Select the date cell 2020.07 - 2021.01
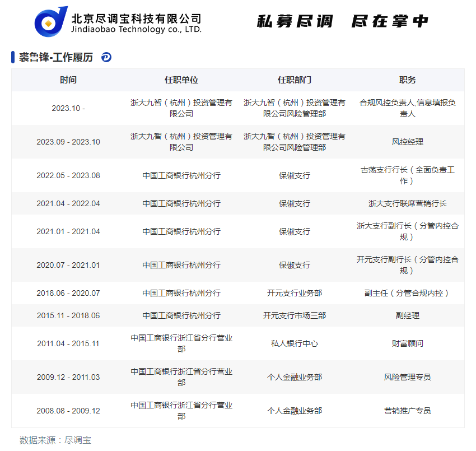The height and width of the screenshot is (451, 476). (68, 265)
